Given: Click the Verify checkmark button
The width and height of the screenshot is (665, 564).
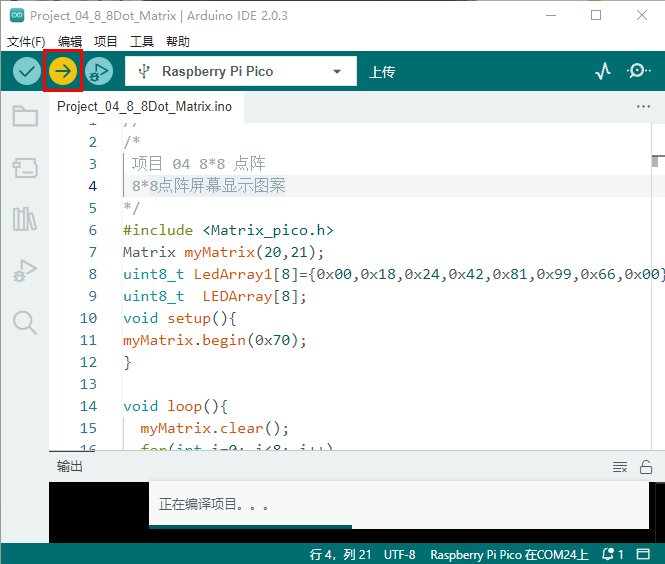Looking at the screenshot, I should [x=27, y=71].
